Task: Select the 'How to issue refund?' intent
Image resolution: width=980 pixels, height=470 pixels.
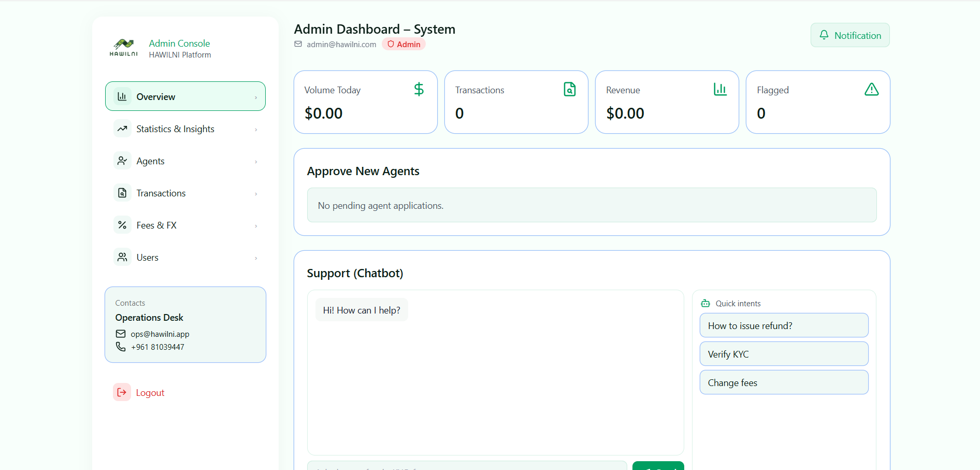Action: [x=783, y=325]
